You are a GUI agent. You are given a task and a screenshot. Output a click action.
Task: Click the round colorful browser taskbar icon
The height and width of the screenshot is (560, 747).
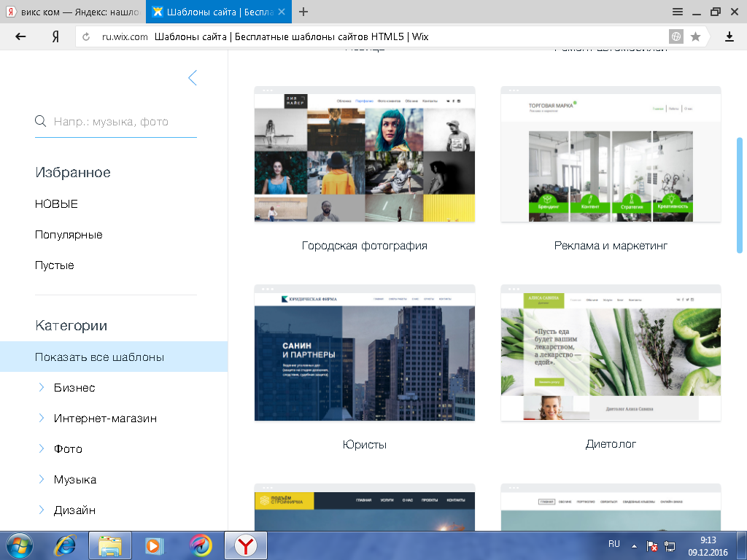click(201, 545)
